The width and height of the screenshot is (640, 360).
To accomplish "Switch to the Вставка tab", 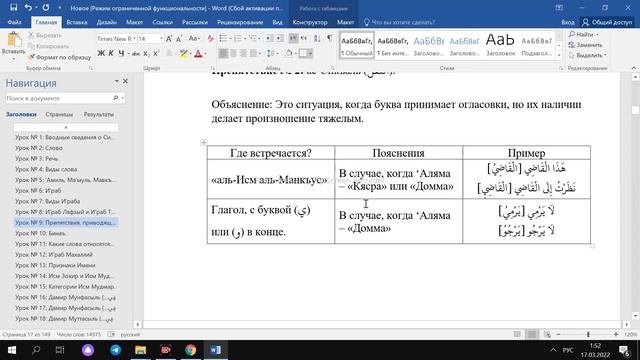I will click(77, 22).
